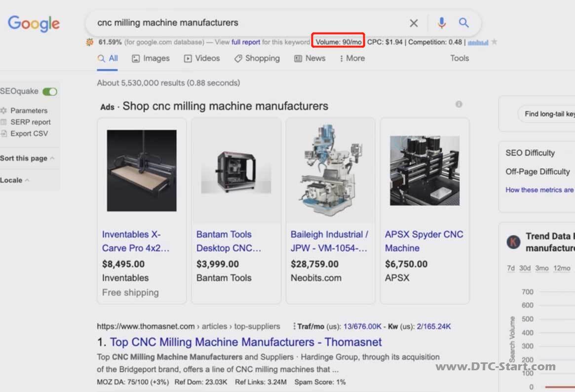
Task: Star this keyword as favorite
Action: (495, 42)
